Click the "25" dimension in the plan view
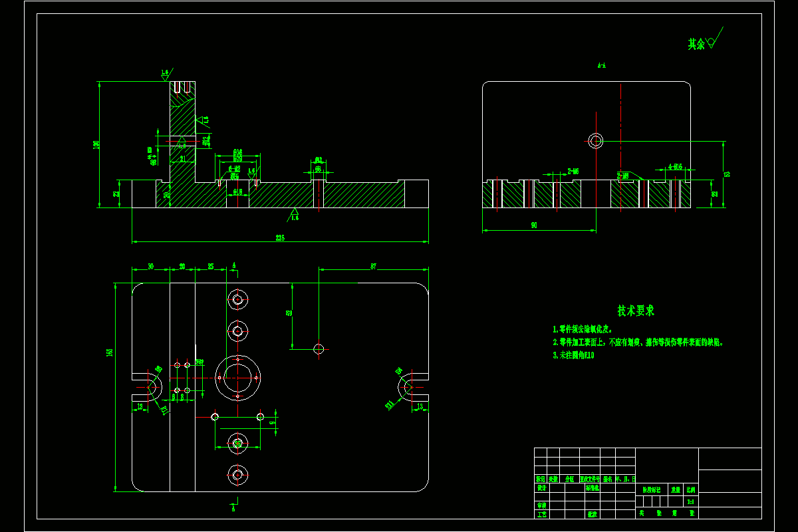Screen dimensions: 798x532 point(211,266)
